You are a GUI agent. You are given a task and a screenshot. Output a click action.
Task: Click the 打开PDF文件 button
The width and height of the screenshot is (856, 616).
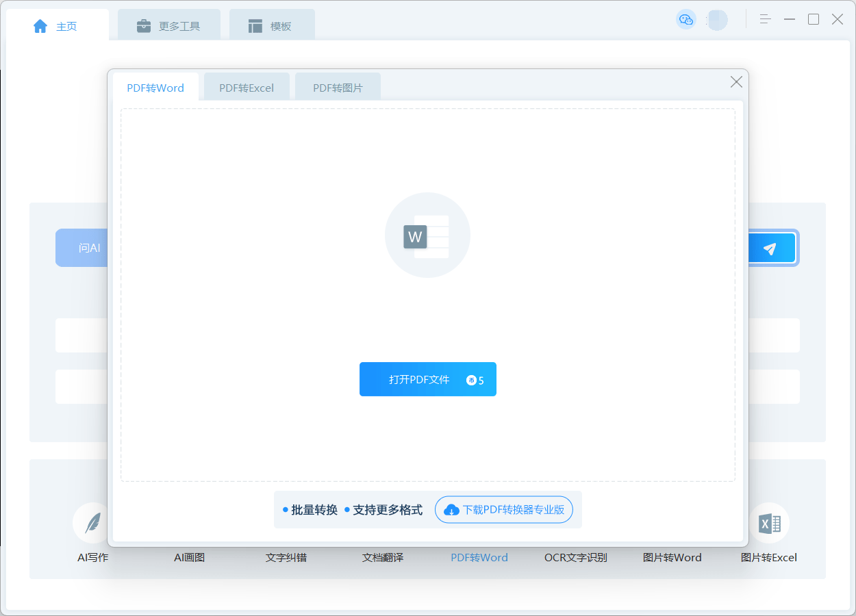[x=428, y=379]
